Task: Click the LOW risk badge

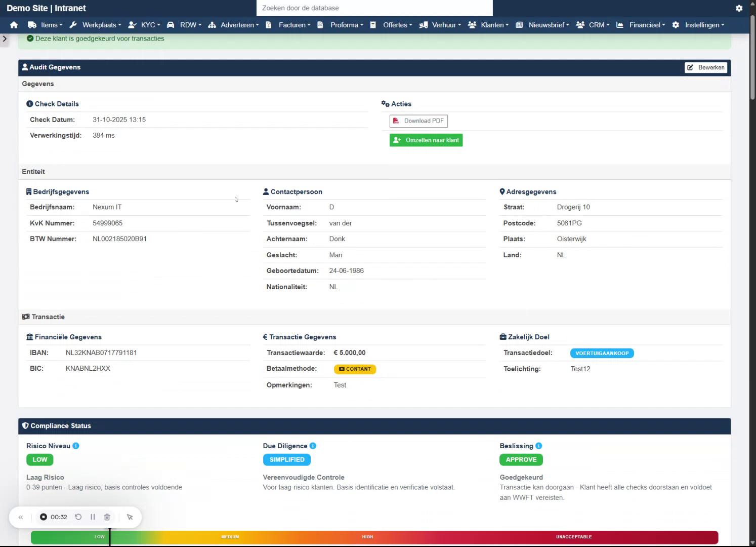Action: [40, 460]
